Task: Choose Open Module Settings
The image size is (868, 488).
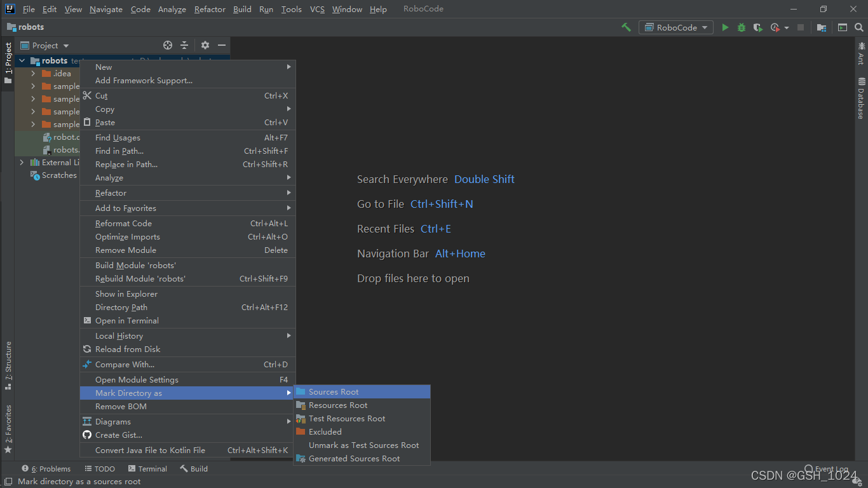Action: pyautogui.click(x=187, y=380)
